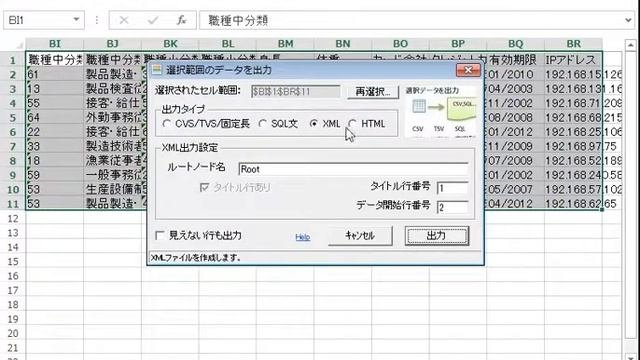
Task: Click the vertical scrollbar up arrow
Action: pyautogui.click(x=631, y=44)
